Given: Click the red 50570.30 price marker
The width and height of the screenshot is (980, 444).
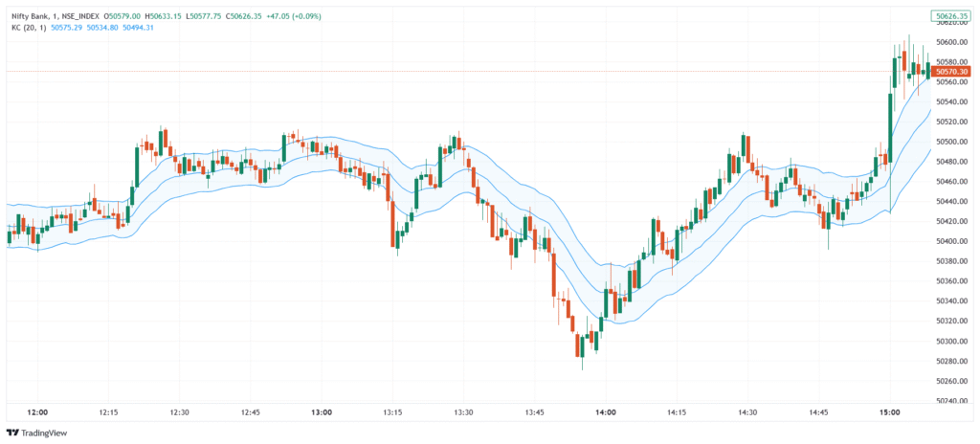Looking at the screenshot, I should [950, 72].
